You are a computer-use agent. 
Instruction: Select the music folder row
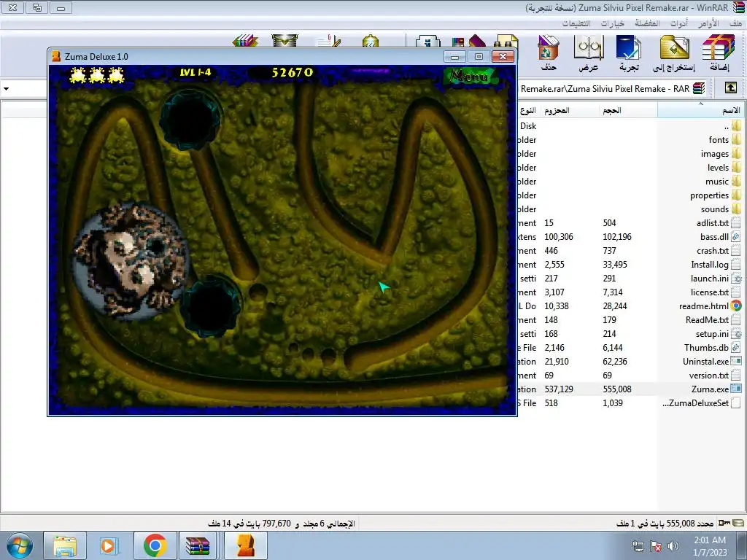click(x=631, y=181)
